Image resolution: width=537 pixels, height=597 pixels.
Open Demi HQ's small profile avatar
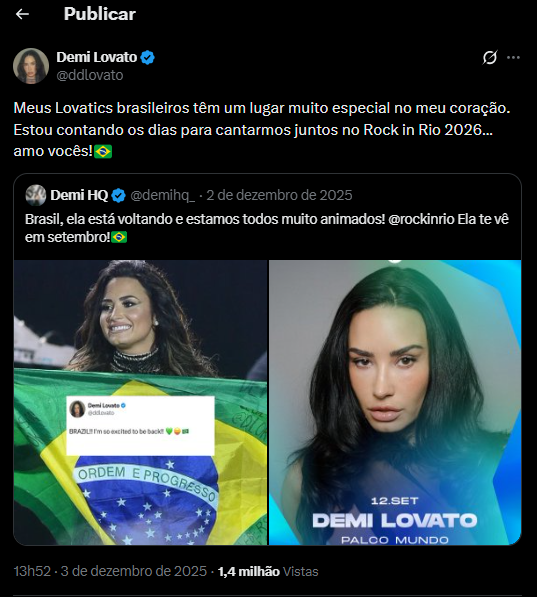36,195
